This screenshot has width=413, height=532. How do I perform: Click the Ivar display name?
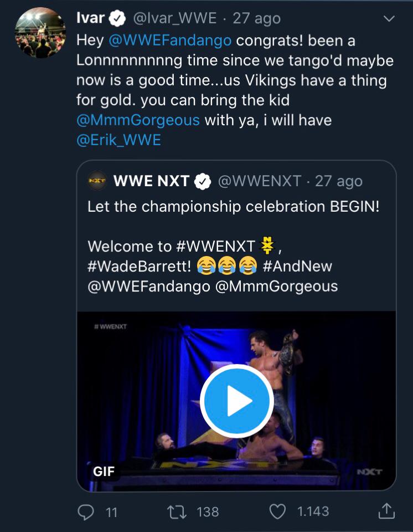click(x=90, y=18)
